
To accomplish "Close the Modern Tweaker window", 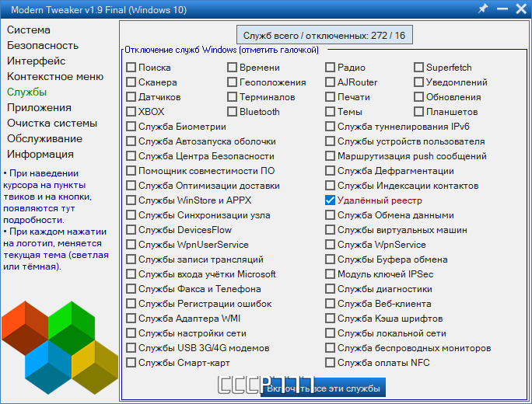I will pyautogui.click(x=521, y=9).
